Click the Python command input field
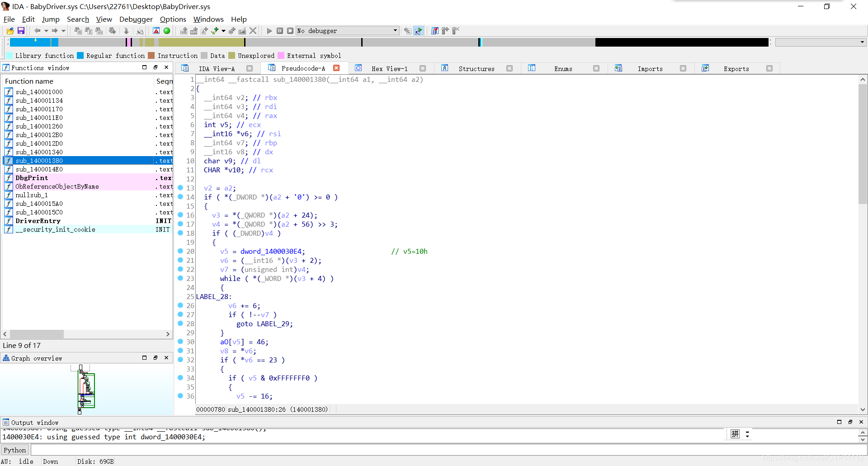This screenshot has height=466, width=868. (x=448, y=450)
